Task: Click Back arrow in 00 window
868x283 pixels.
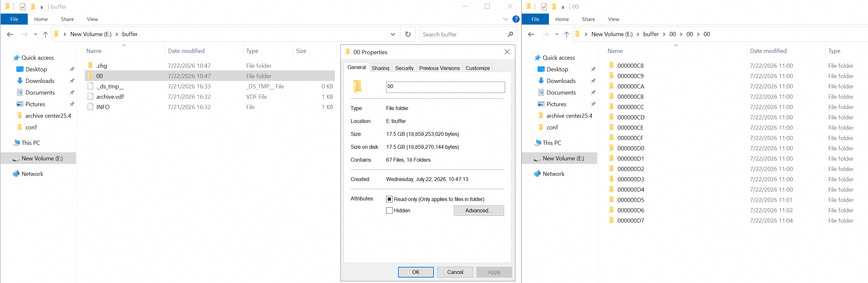Action: [x=531, y=34]
